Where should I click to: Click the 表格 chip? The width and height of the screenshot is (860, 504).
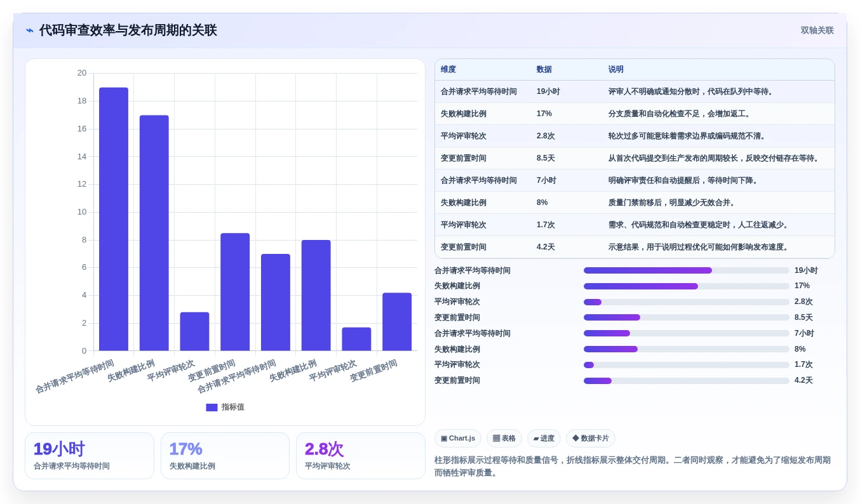pyautogui.click(x=504, y=438)
